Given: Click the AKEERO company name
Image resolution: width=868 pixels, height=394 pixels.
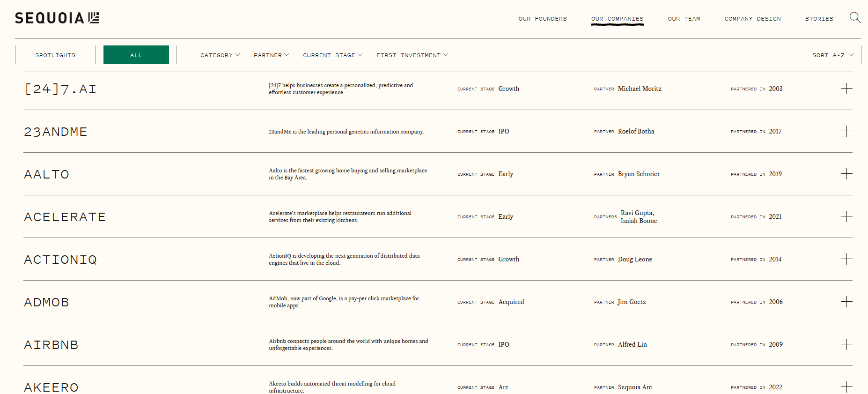Looking at the screenshot, I should click(x=51, y=387).
